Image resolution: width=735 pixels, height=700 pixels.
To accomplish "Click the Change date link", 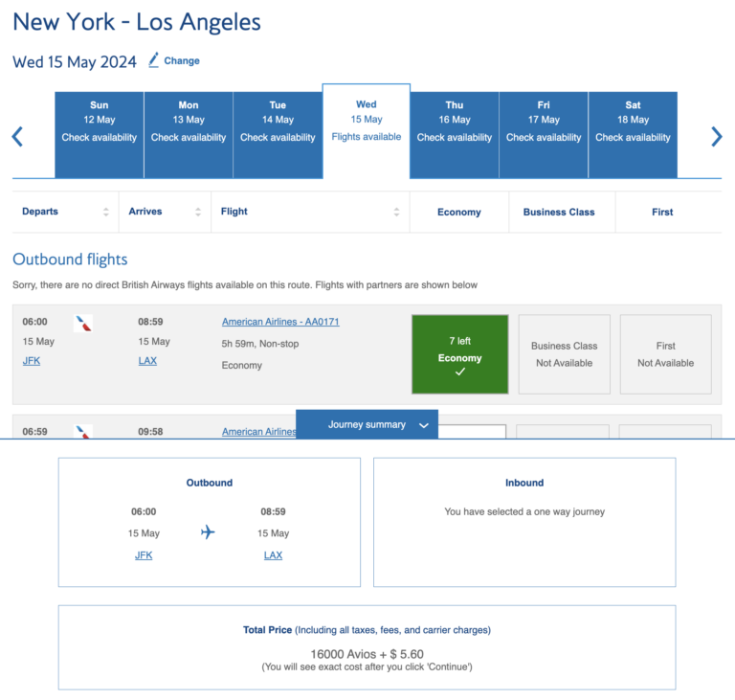I will (x=182, y=61).
